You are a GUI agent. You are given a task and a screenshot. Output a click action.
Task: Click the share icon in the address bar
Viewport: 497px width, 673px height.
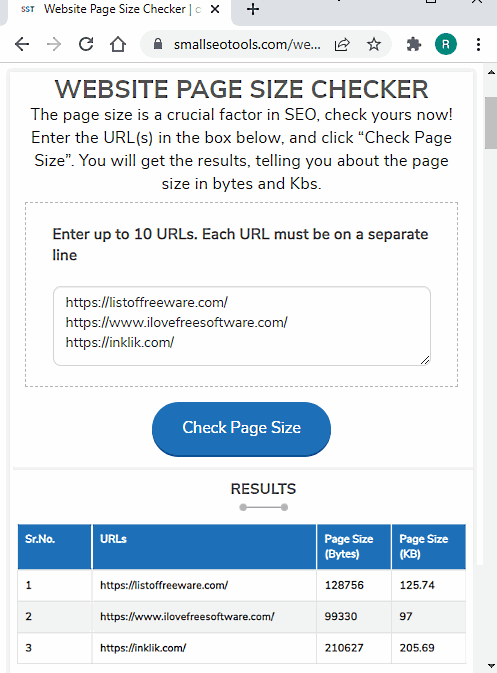pos(342,44)
